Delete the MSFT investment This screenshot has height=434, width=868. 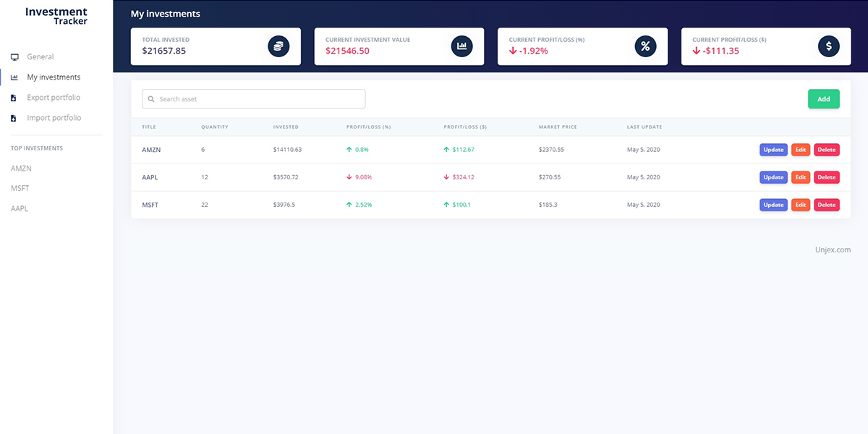tap(827, 205)
